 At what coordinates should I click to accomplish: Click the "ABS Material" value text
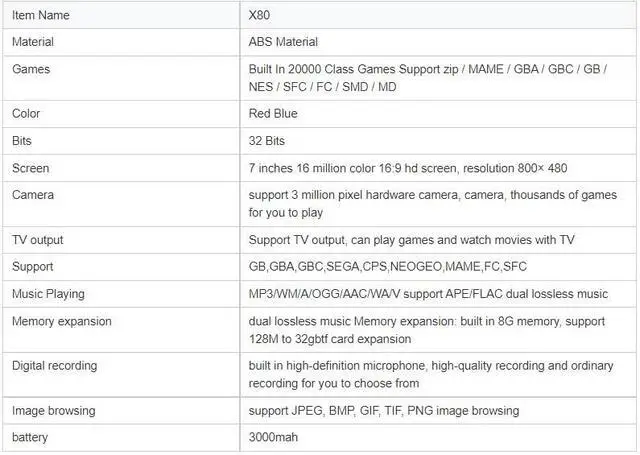click(283, 42)
